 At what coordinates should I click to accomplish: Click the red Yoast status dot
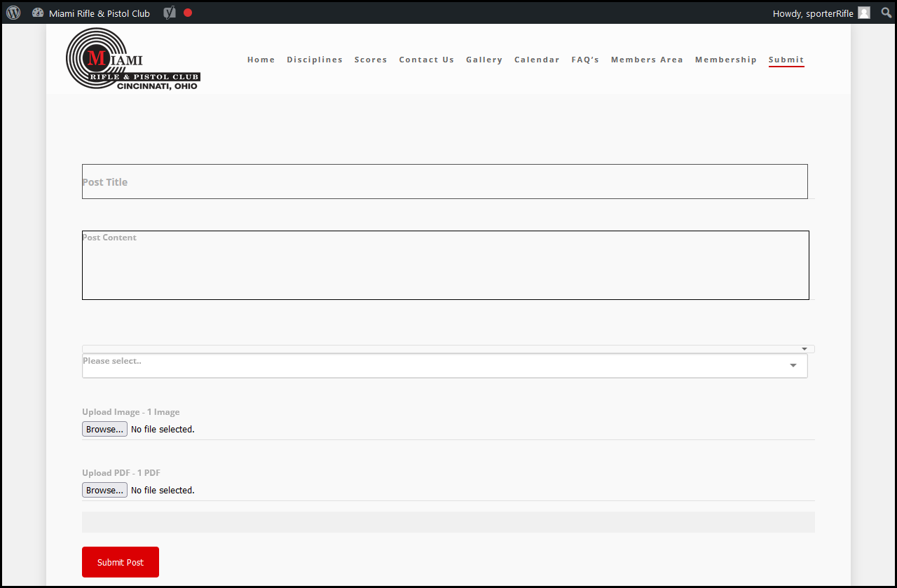click(188, 13)
